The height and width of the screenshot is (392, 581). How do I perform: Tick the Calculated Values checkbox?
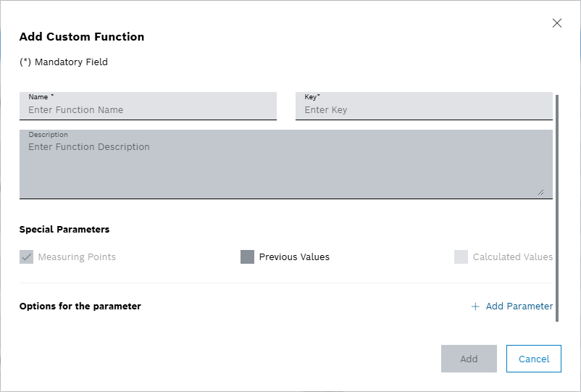pyautogui.click(x=461, y=257)
